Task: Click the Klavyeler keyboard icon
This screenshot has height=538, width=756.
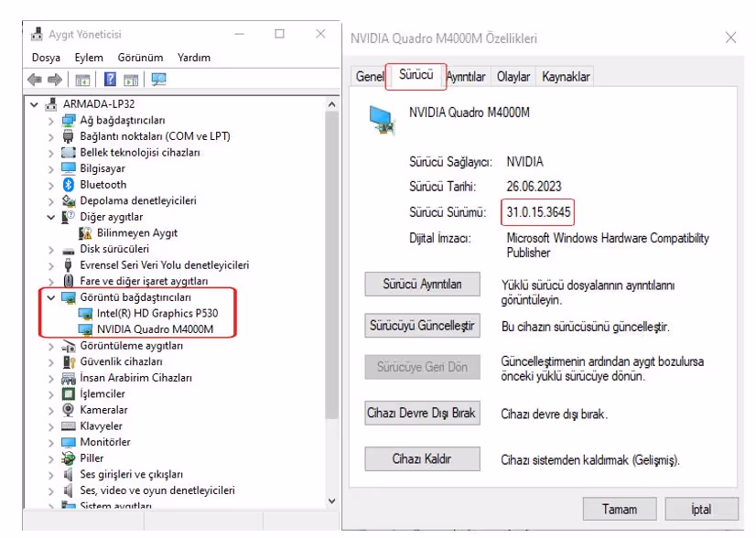Action: click(x=69, y=425)
